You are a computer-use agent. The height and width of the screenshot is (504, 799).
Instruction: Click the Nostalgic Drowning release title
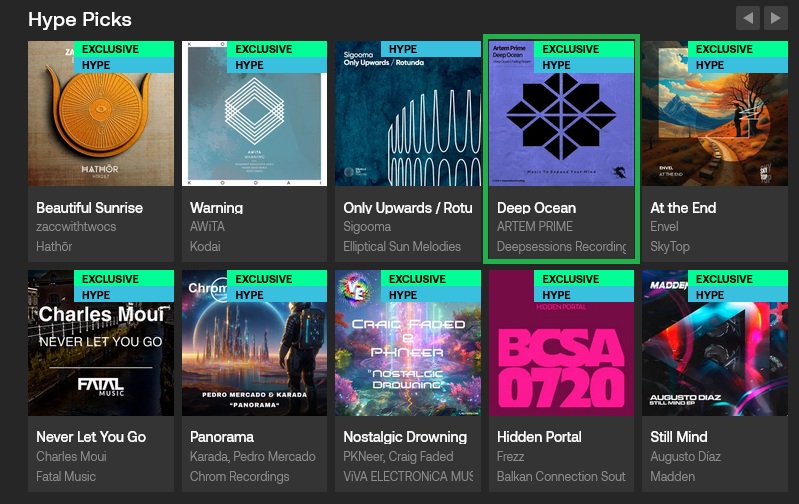405,437
